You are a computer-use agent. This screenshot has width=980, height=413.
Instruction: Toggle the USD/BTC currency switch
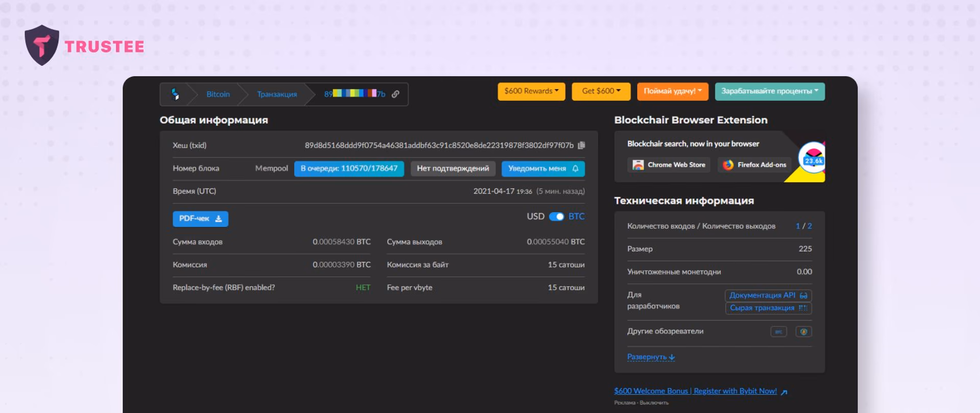pos(556,216)
